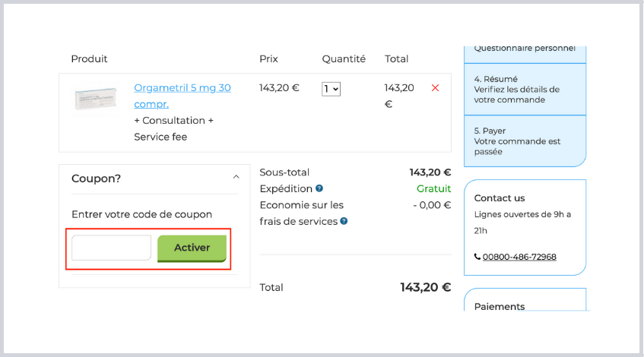This screenshot has height=357, width=644.
Task: Open Orgametril 5 mg 30 compr. link
Action: 182,96
